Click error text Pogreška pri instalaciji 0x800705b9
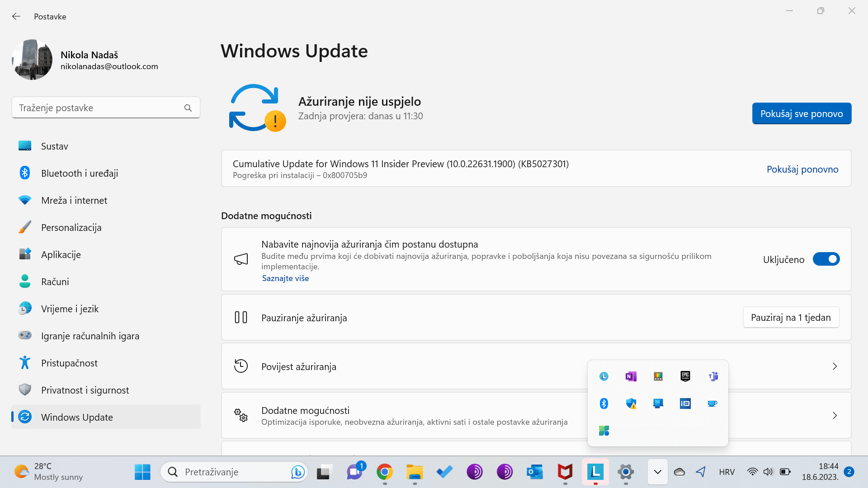Screen dimensions: 868x488 click(300, 175)
